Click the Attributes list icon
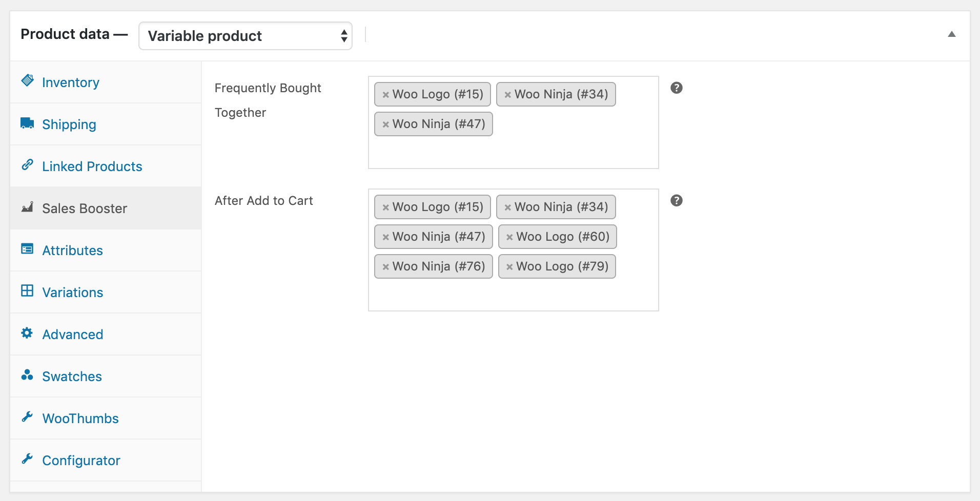The width and height of the screenshot is (980, 501). 27,249
